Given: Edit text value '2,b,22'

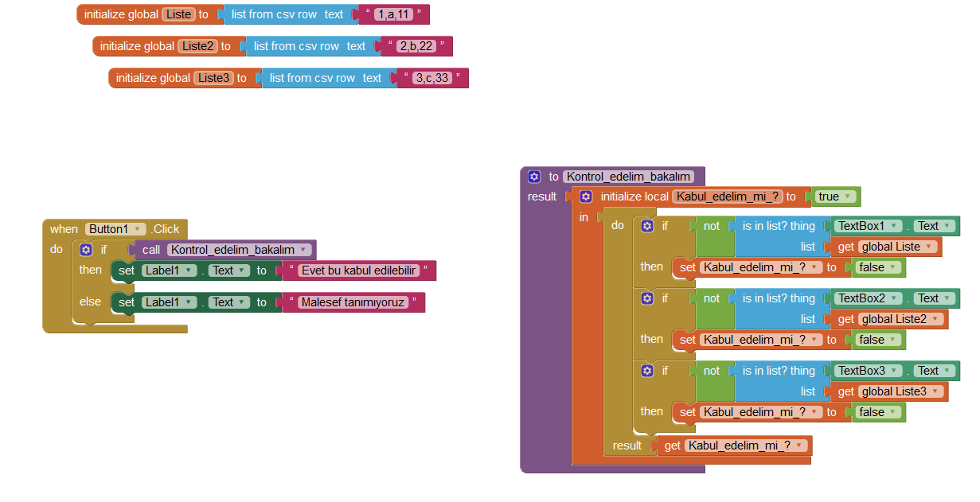Looking at the screenshot, I should tap(417, 46).
